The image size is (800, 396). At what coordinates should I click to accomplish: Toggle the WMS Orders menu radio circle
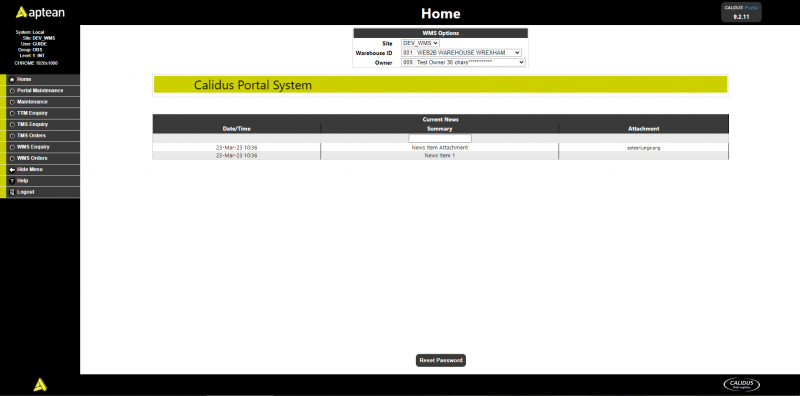(12, 158)
